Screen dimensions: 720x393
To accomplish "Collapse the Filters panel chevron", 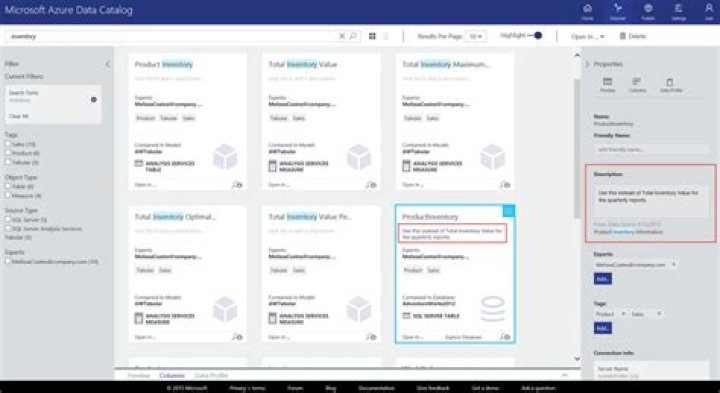I will coord(107,64).
